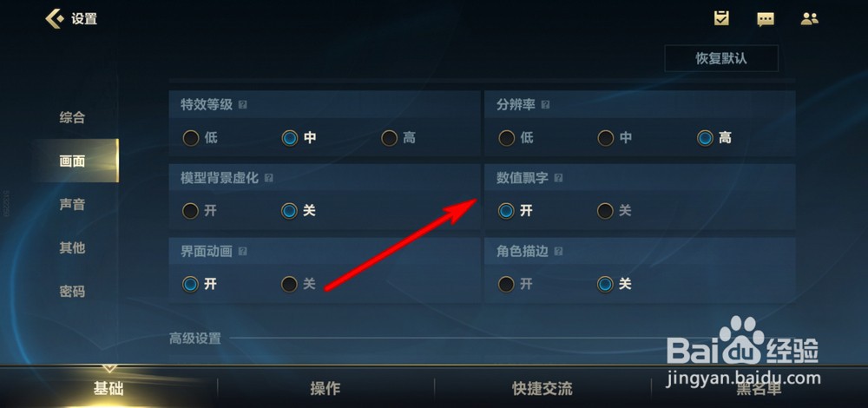The width and height of the screenshot is (868, 408).
Task: Go back using the Settings arrow icon
Action: click(54, 18)
